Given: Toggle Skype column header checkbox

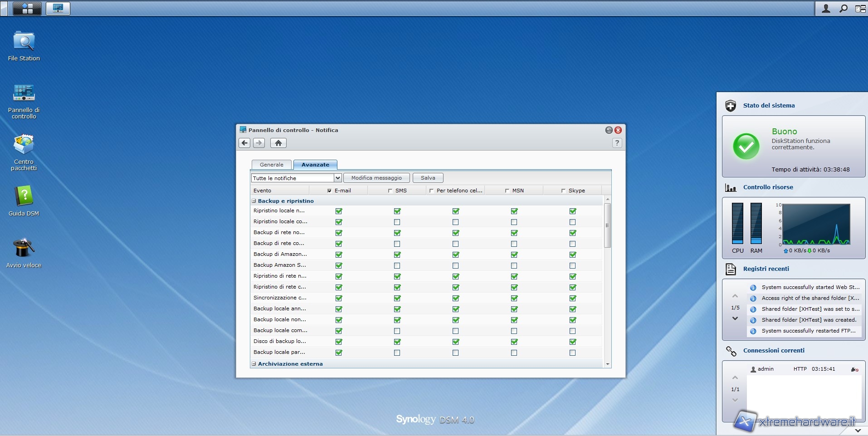Looking at the screenshot, I should 563,191.
